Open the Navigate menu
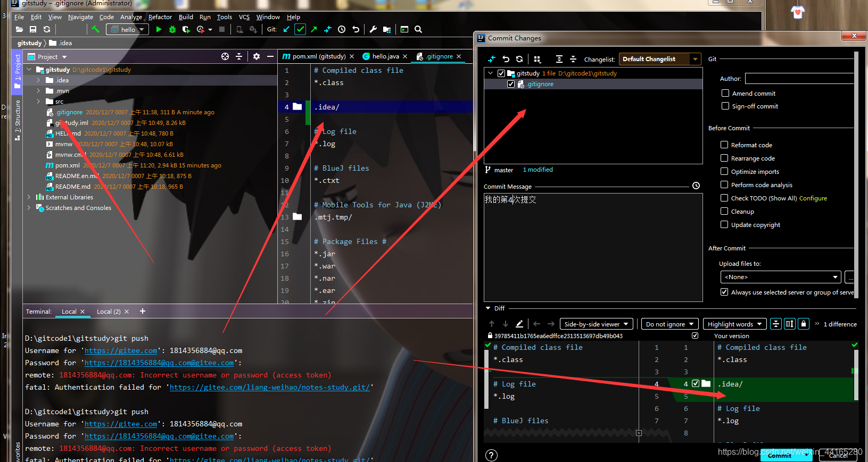 pos(80,17)
